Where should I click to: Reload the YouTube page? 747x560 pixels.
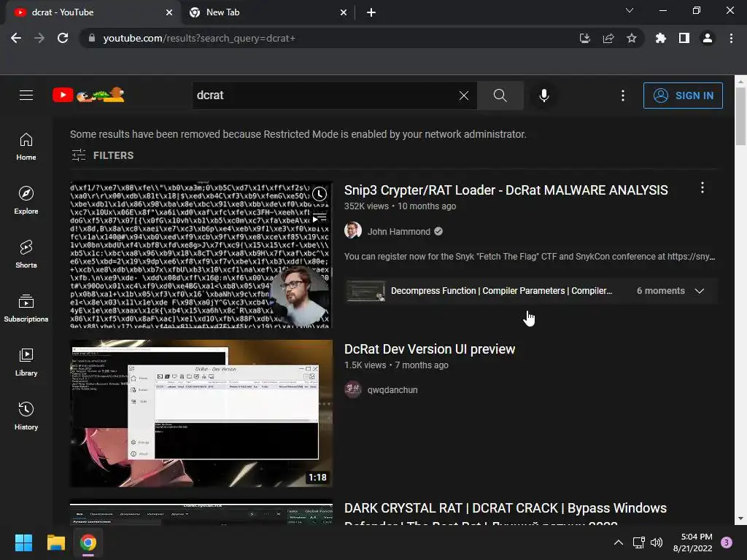(x=63, y=38)
